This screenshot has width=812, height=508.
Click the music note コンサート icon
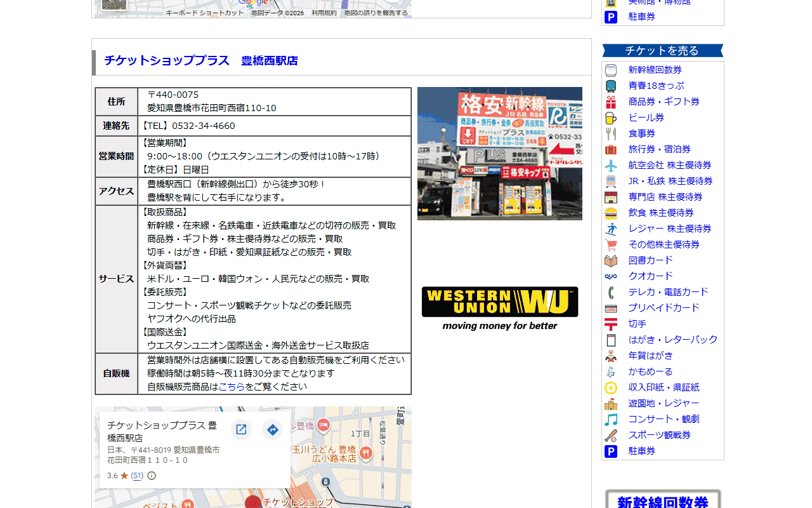(611, 419)
